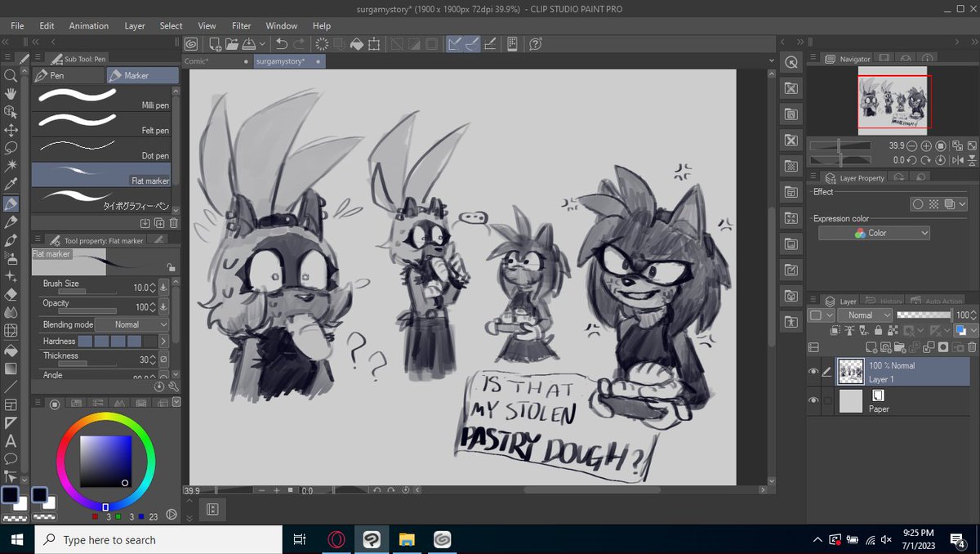Select the Eraser tool in the toolbar
980x554 pixels.
[11, 294]
